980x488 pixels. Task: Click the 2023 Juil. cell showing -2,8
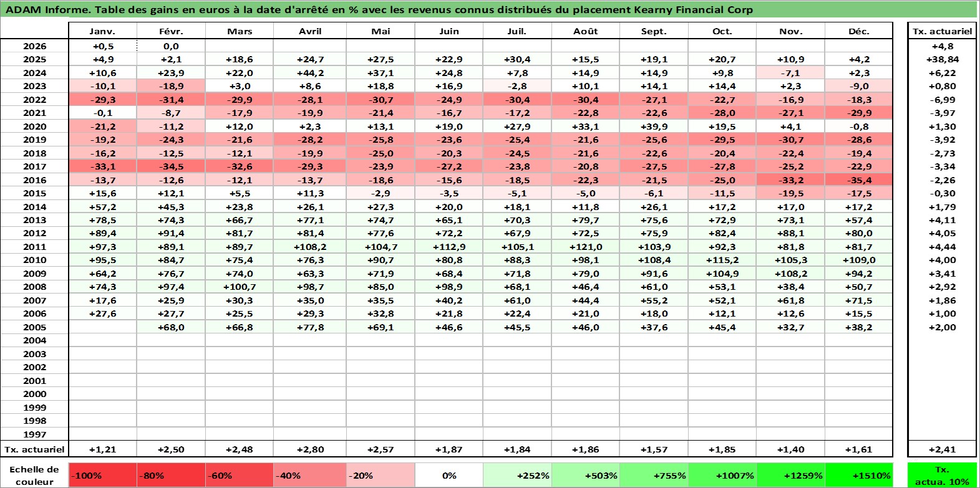(x=517, y=86)
